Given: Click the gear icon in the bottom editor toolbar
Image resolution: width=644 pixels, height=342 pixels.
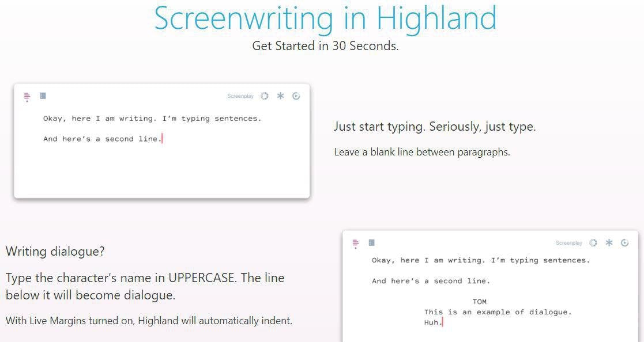Looking at the screenshot, I should (593, 243).
